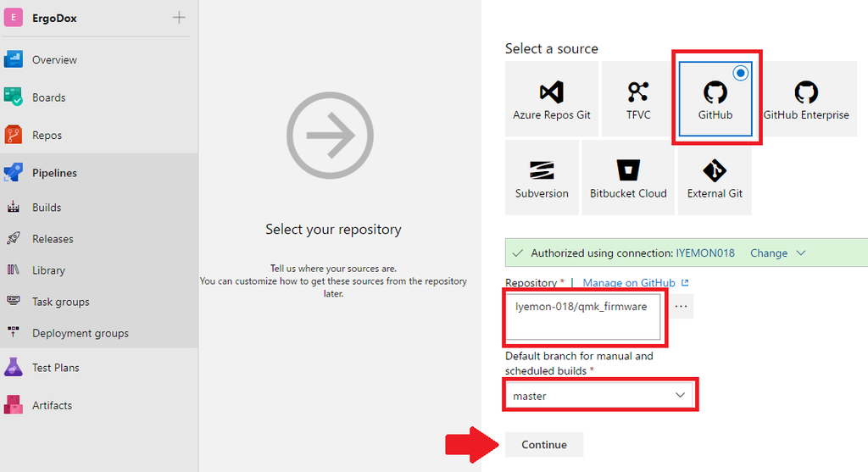Image resolution: width=868 pixels, height=472 pixels.
Task: Click GitHub tile's selected radio indicator
Action: click(x=741, y=73)
